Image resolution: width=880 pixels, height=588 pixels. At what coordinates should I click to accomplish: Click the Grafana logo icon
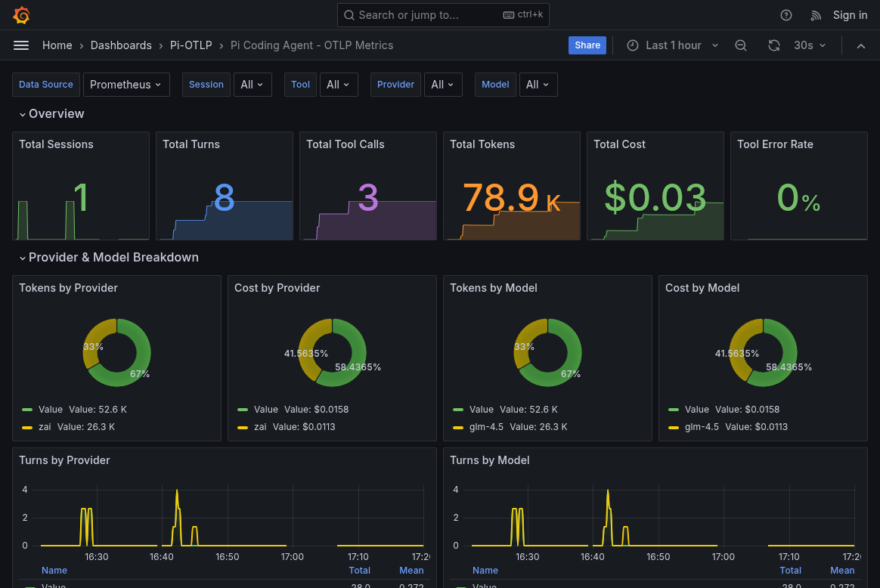(21, 15)
